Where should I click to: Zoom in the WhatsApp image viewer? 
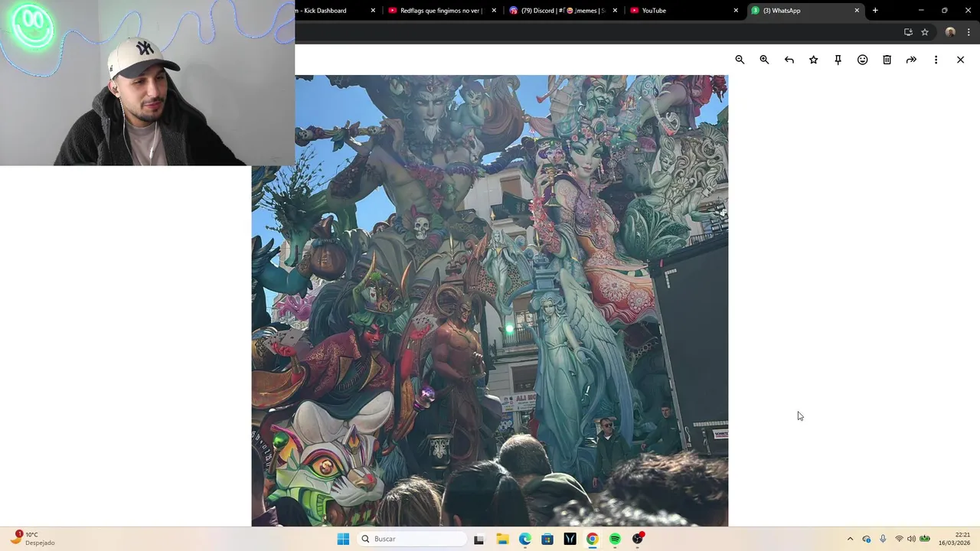(x=764, y=60)
